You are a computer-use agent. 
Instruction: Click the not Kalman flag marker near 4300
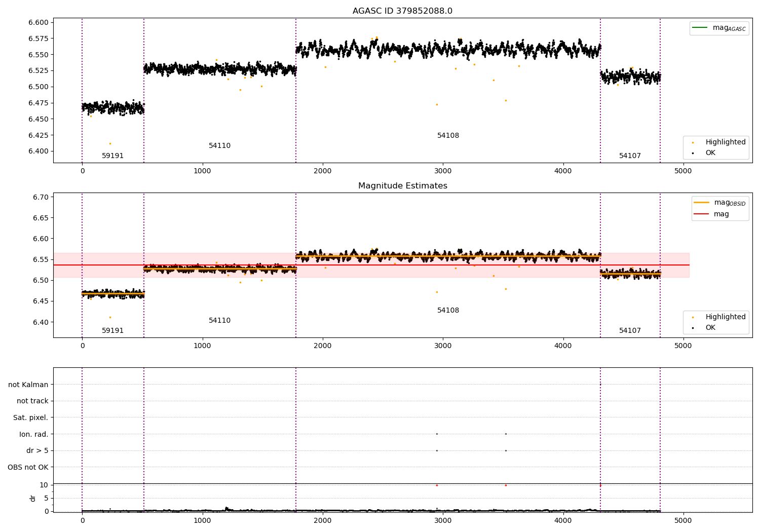click(600, 385)
